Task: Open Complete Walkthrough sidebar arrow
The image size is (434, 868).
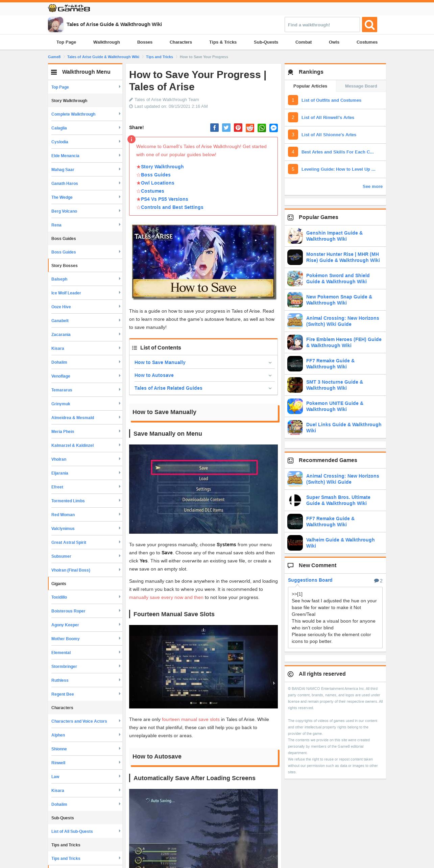Action: pos(120,114)
